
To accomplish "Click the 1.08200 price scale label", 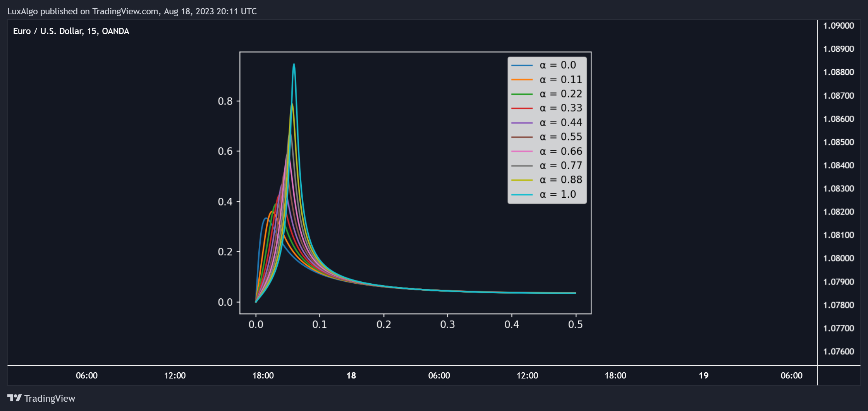I will click(839, 212).
